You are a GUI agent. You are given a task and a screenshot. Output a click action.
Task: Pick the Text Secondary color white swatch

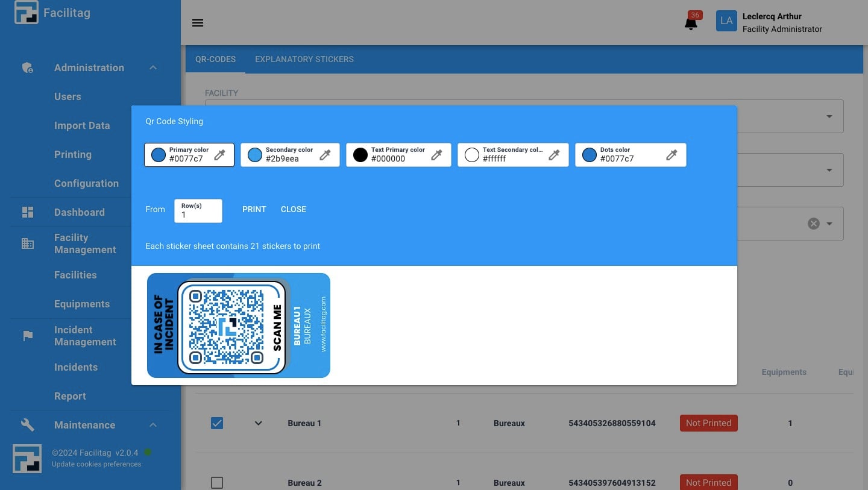pyautogui.click(x=472, y=155)
